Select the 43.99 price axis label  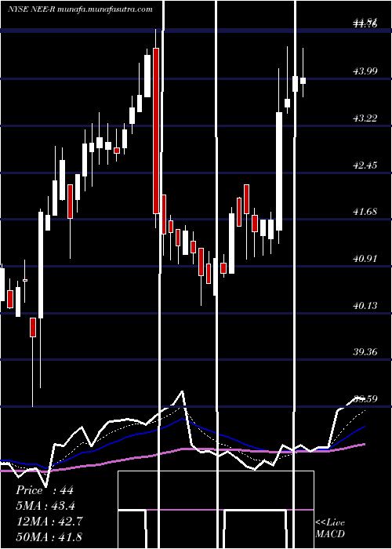[365, 71]
